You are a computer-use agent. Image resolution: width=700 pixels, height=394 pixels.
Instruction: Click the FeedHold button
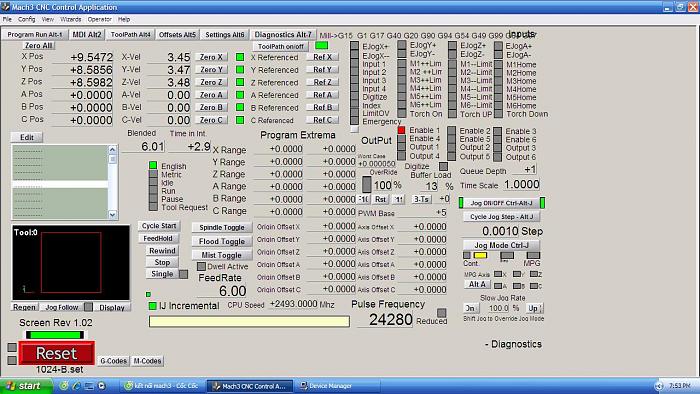(158, 238)
